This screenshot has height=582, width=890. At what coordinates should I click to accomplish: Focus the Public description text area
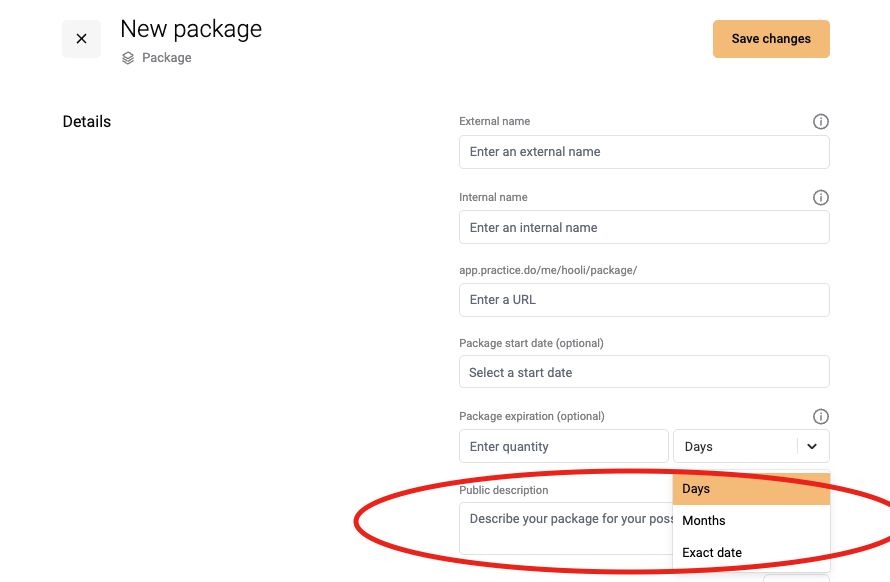coord(565,528)
